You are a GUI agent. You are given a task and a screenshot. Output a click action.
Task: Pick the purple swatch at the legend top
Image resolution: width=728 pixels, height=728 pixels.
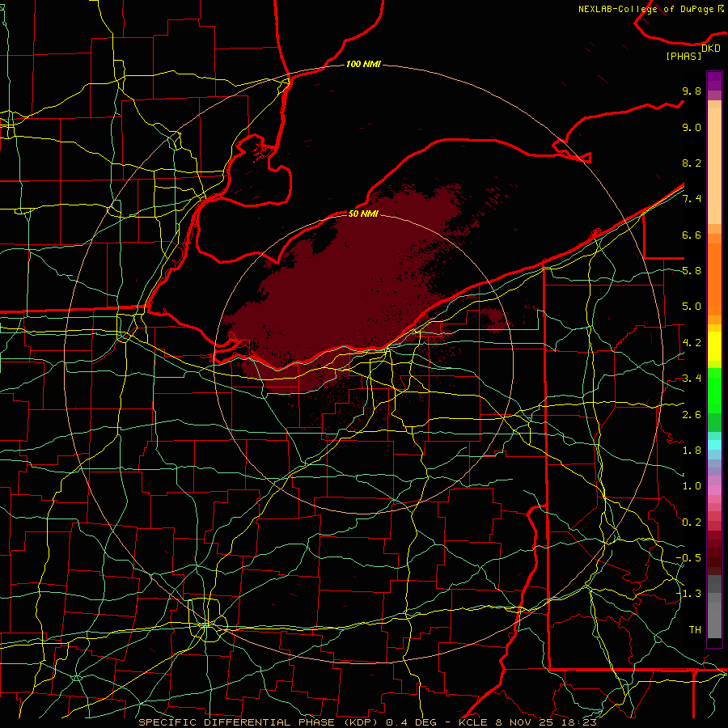(714, 81)
